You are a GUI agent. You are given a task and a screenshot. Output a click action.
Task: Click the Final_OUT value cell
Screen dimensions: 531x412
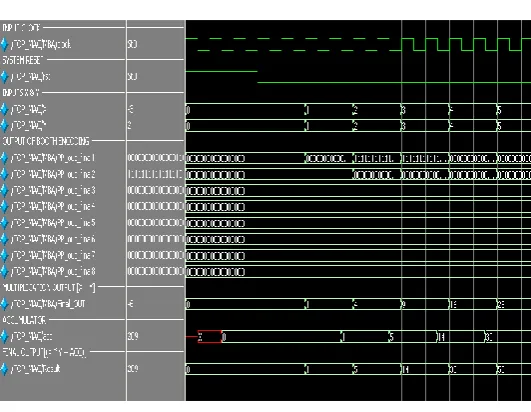click(x=130, y=304)
